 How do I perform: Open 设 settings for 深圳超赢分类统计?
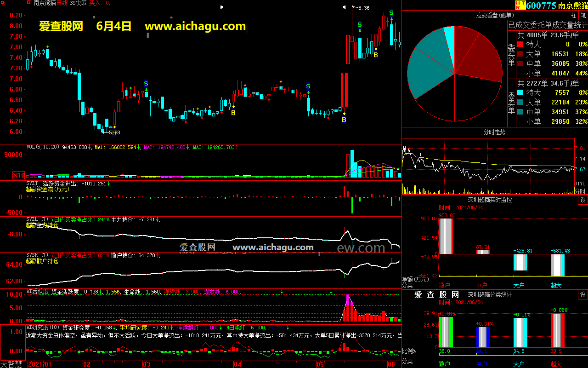(582, 294)
